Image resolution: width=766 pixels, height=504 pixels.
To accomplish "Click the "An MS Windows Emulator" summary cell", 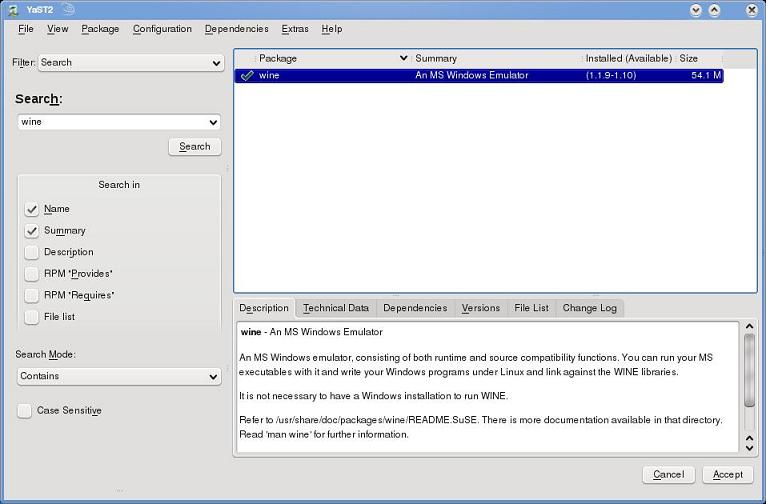I will 472,75.
